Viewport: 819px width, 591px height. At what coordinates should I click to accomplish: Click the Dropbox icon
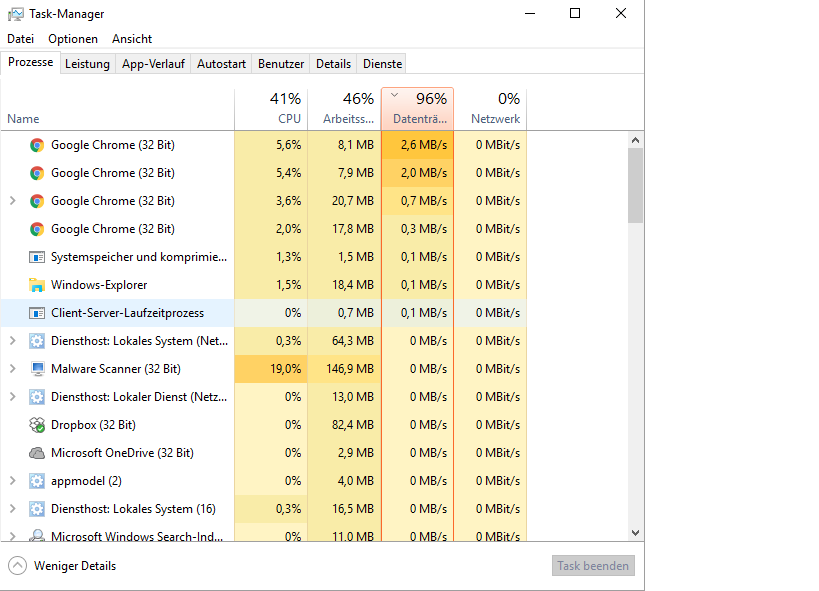click(x=37, y=425)
